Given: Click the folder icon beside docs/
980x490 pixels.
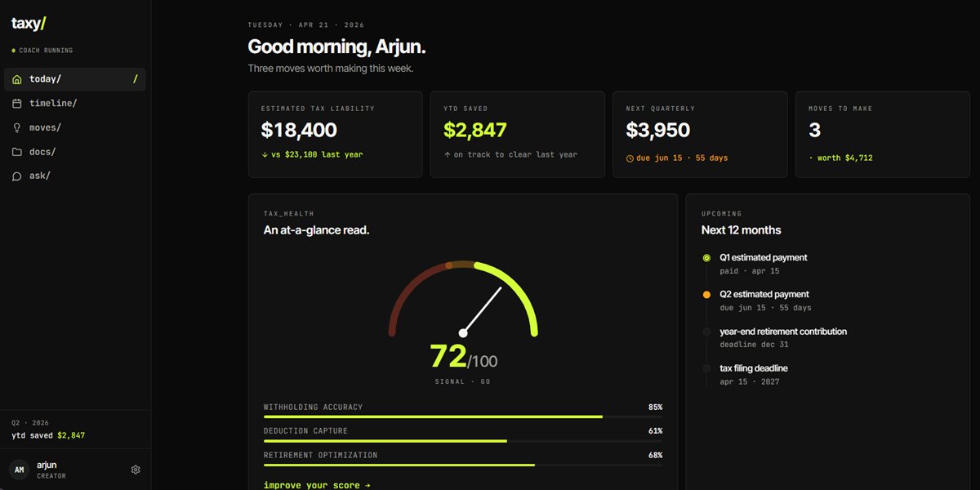Looking at the screenshot, I should [x=17, y=152].
